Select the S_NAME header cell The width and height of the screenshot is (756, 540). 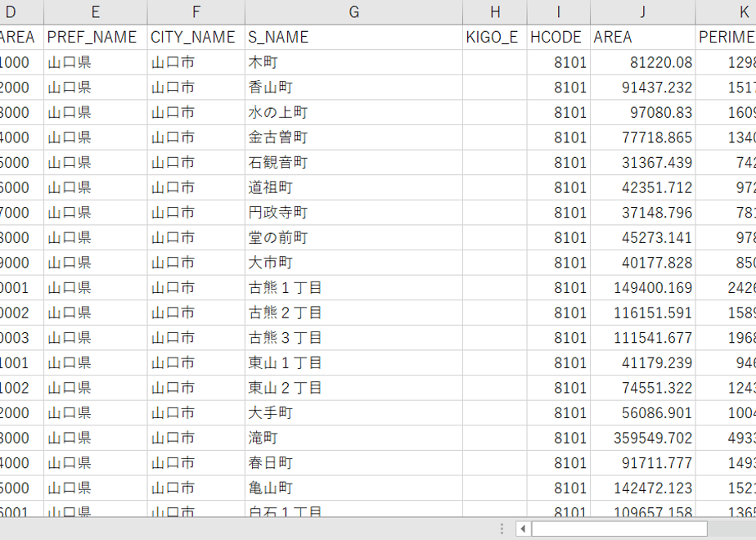354,37
